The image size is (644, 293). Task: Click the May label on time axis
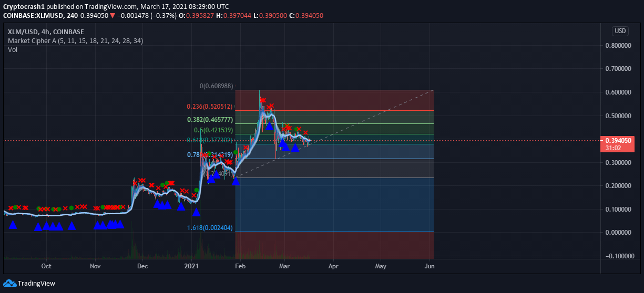(x=381, y=266)
